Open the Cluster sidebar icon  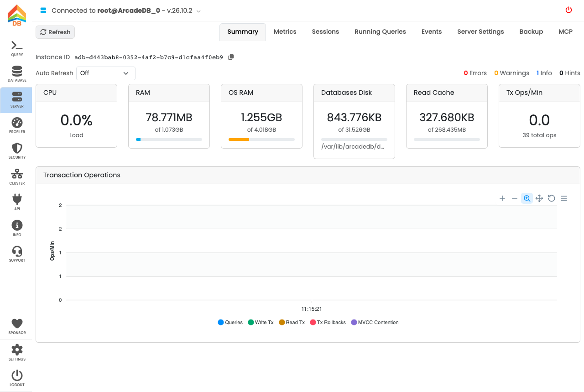(17, 177)
